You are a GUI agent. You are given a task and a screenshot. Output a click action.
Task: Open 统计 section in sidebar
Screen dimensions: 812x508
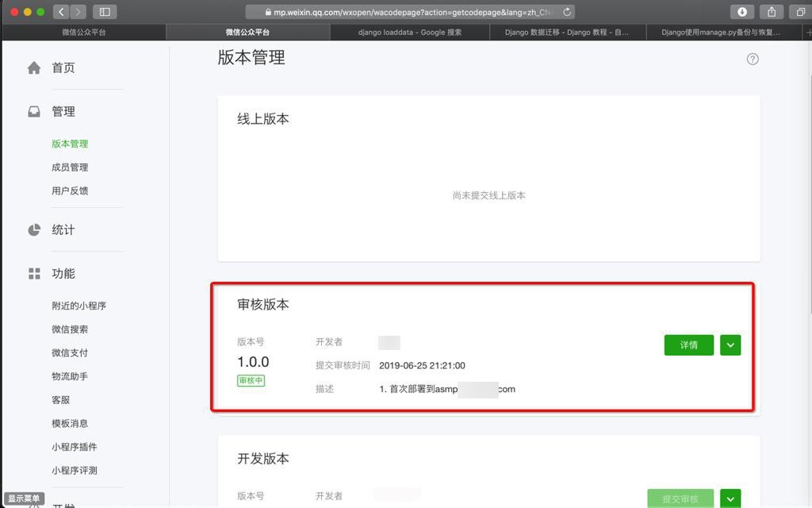63,229
